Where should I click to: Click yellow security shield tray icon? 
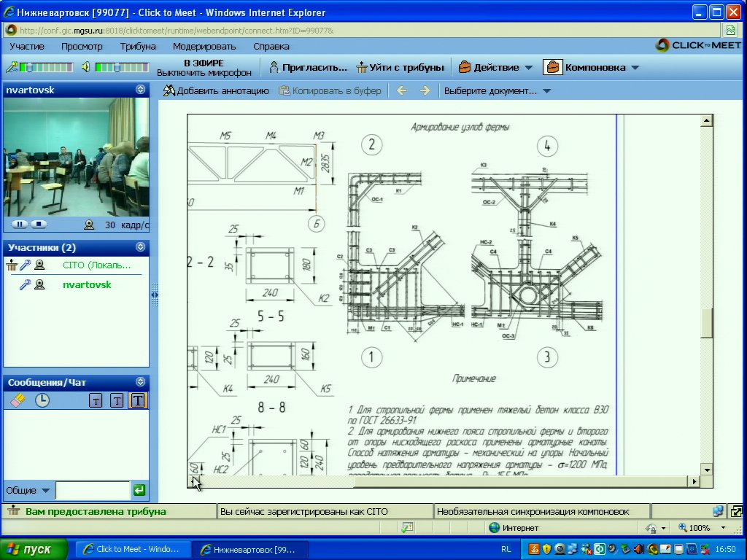point(546,550)
